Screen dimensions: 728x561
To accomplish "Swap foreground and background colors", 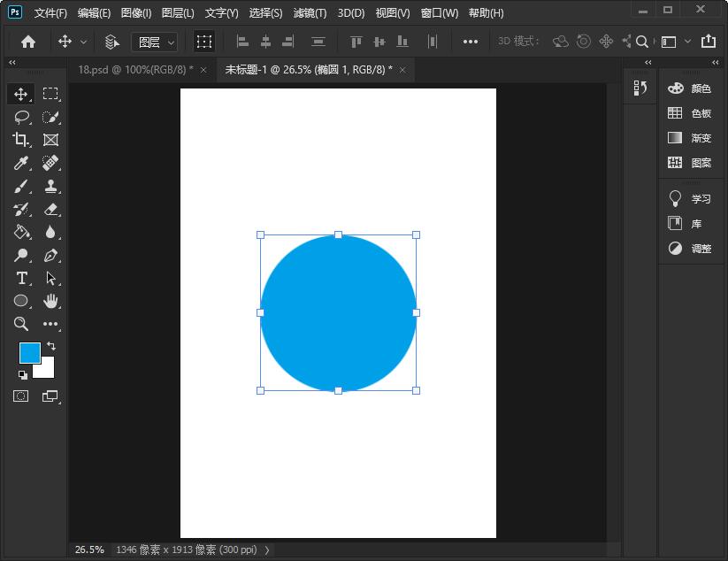I will [50, 346].
